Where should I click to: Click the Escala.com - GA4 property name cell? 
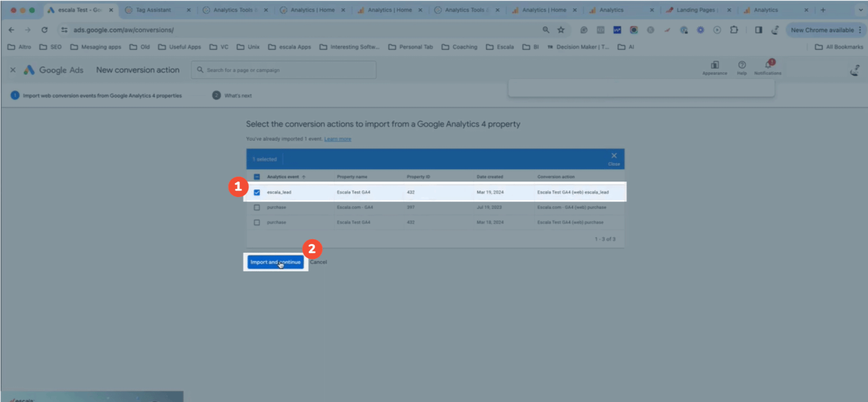click(355, 207)
